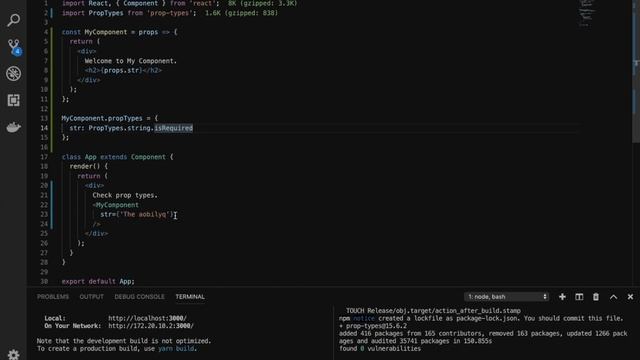The width and height of the screenshot is (640, 360).
Task: Open the Manage gear settings icon
Action: pyautogui.click(x=13, y=354)
